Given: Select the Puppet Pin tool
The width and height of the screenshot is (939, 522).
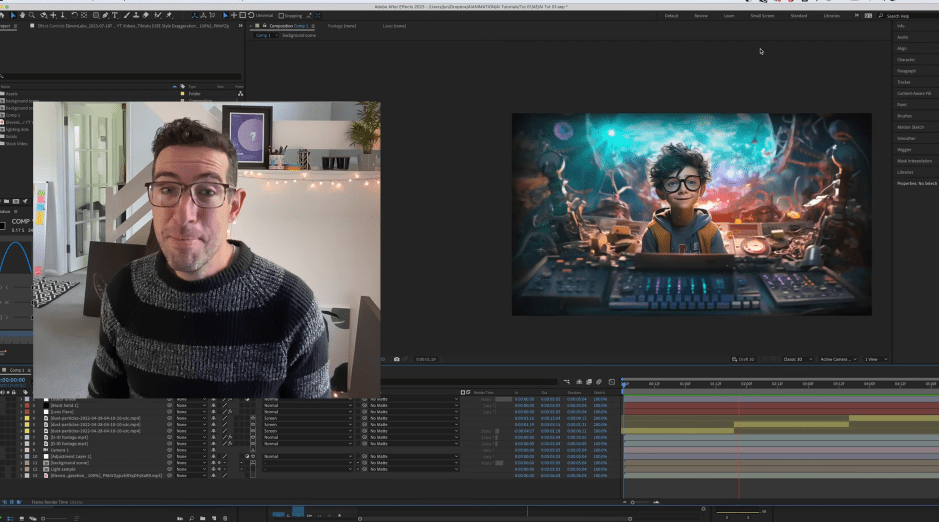Looking at the screenshot, I should pyautogui.click(x=171, y=16).
